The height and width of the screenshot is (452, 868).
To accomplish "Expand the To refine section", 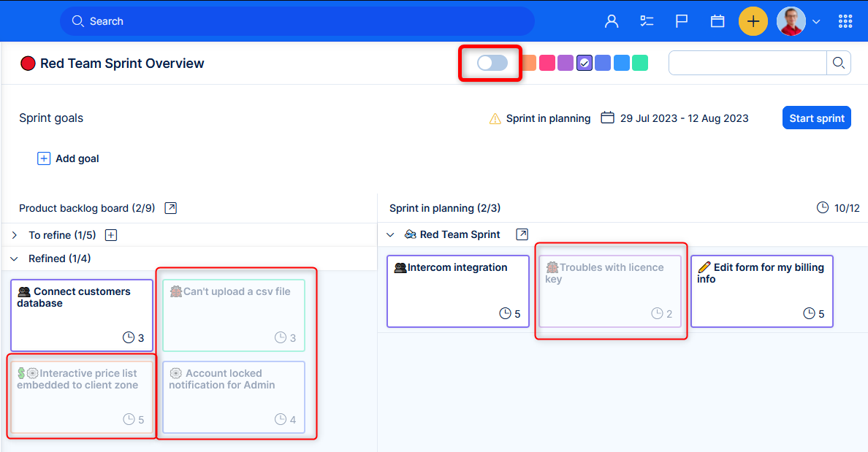I will pos(15,235).
